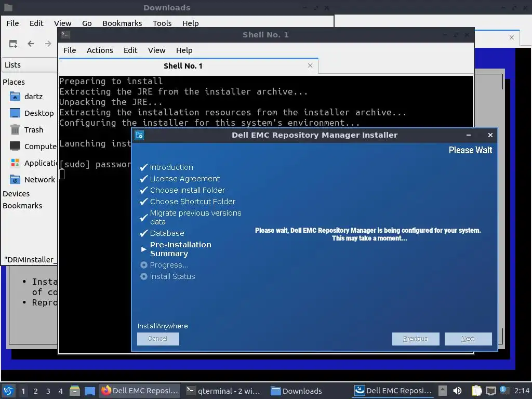Open the Downloads window Tools menu
The image size is (532, 399).
pos(162,23)
